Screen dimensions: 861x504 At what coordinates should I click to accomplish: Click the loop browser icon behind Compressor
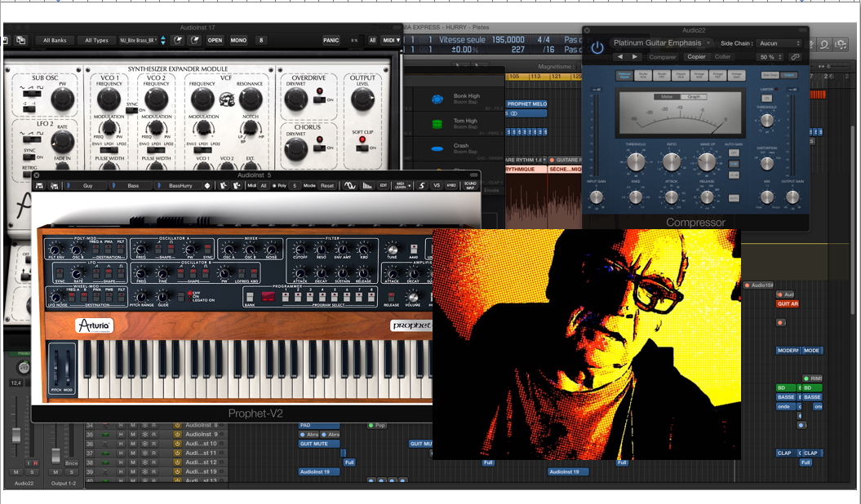(824, 44)
